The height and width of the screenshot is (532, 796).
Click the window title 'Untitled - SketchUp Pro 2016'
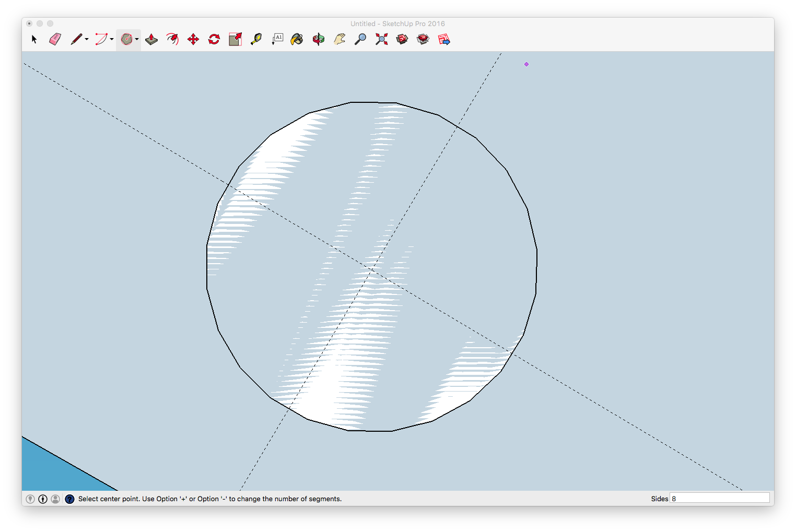[397, 23]
